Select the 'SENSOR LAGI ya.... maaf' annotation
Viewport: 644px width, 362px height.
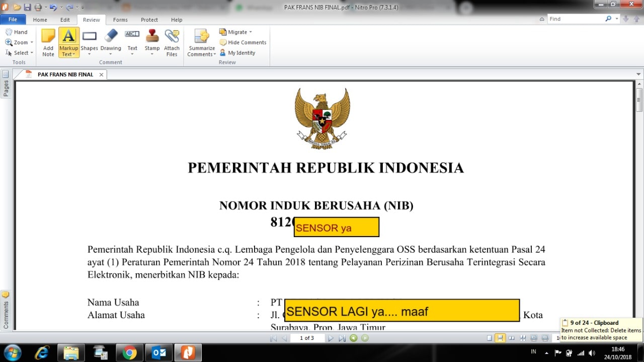point(402,310)
